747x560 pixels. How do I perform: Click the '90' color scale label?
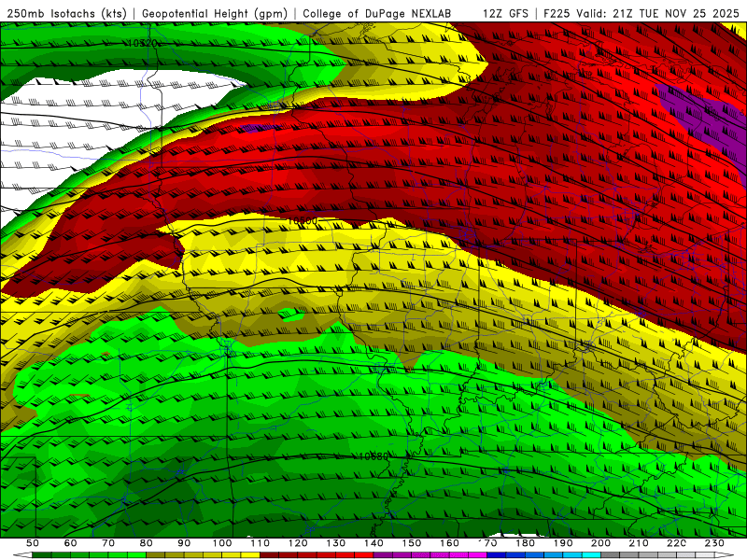tap(184, 543)
